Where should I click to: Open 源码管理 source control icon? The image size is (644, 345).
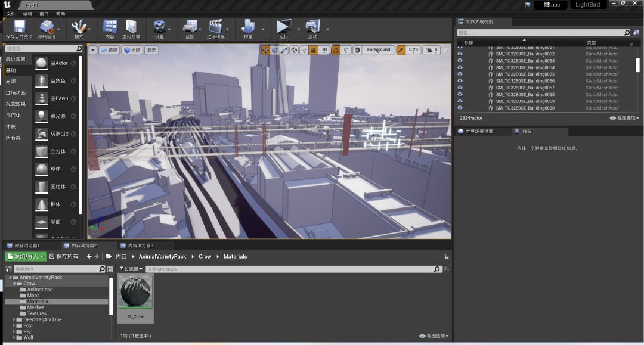pyautogui.click(x=47, y=27)
